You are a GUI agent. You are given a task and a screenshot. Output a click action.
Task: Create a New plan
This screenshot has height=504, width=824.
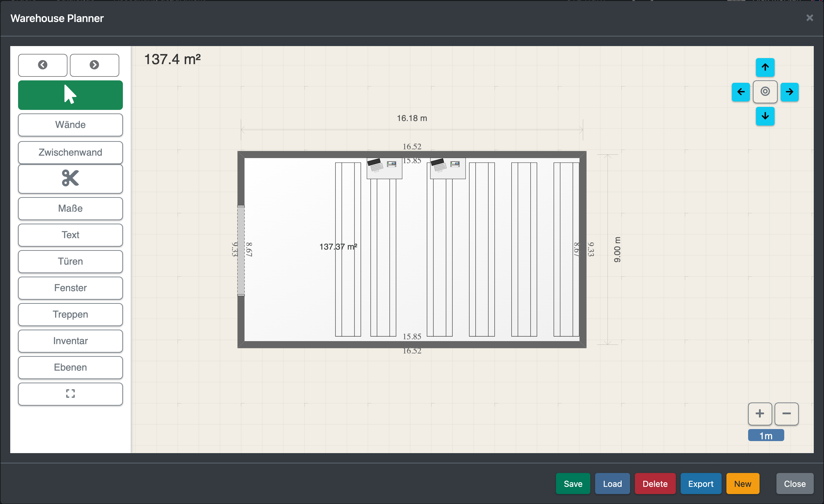click(743, 484)
